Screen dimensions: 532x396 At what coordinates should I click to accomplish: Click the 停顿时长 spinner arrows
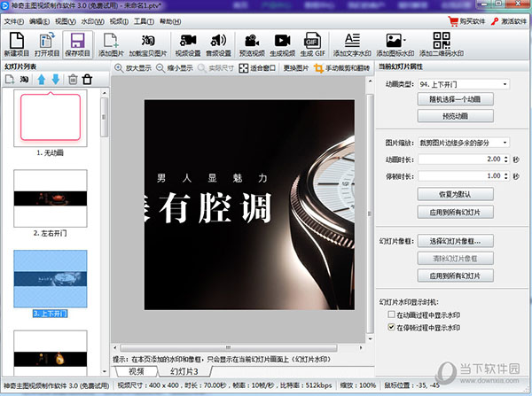point(506,176)
